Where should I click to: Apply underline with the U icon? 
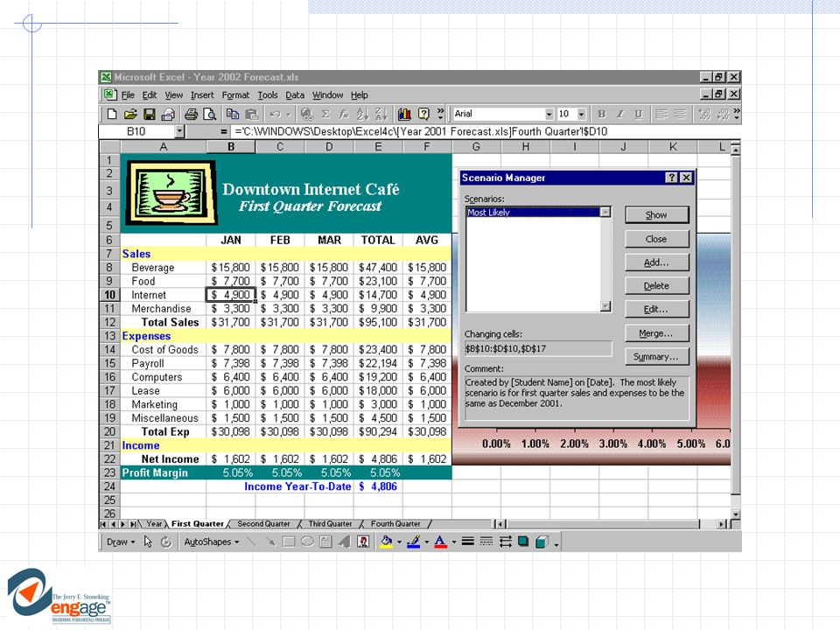tap(638, 114)
